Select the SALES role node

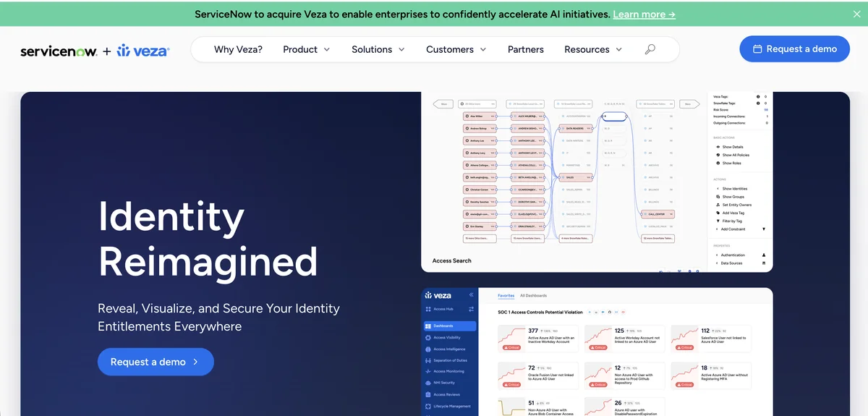pyautogui.click(x=577, y=177)
